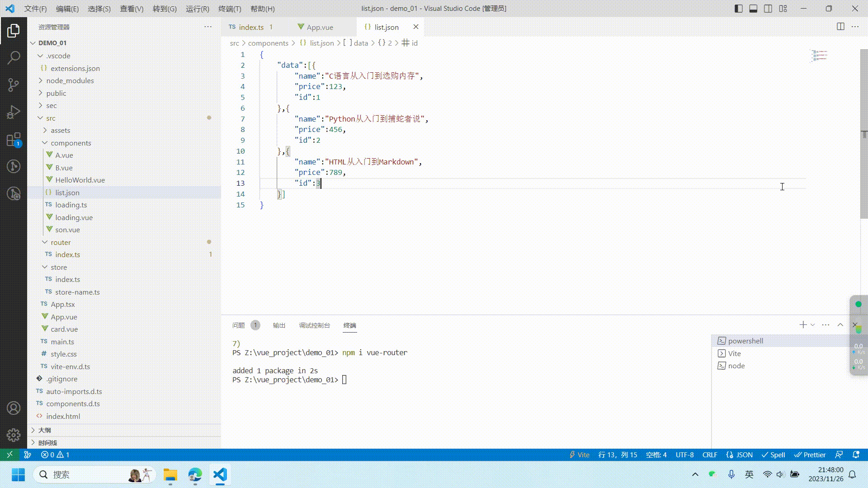Switch to the App.vue tab
This screenshot has width=868, height=488.
(319, 27)
